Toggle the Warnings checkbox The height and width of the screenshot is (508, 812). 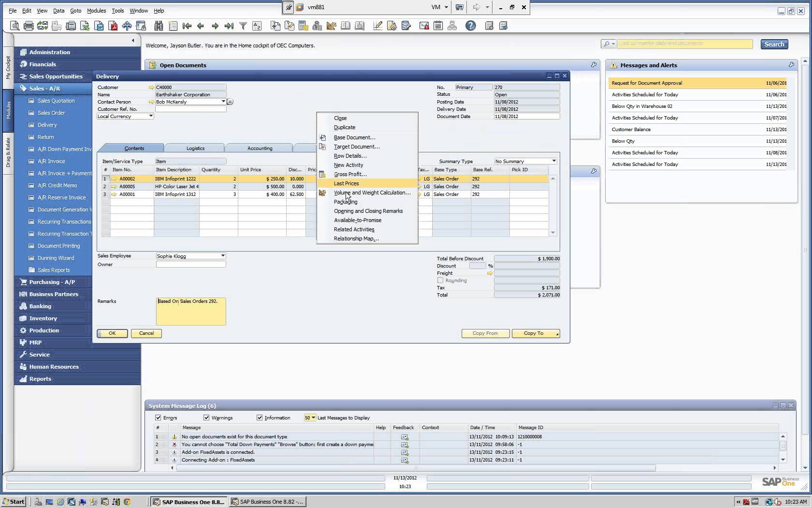pos(206,418)
